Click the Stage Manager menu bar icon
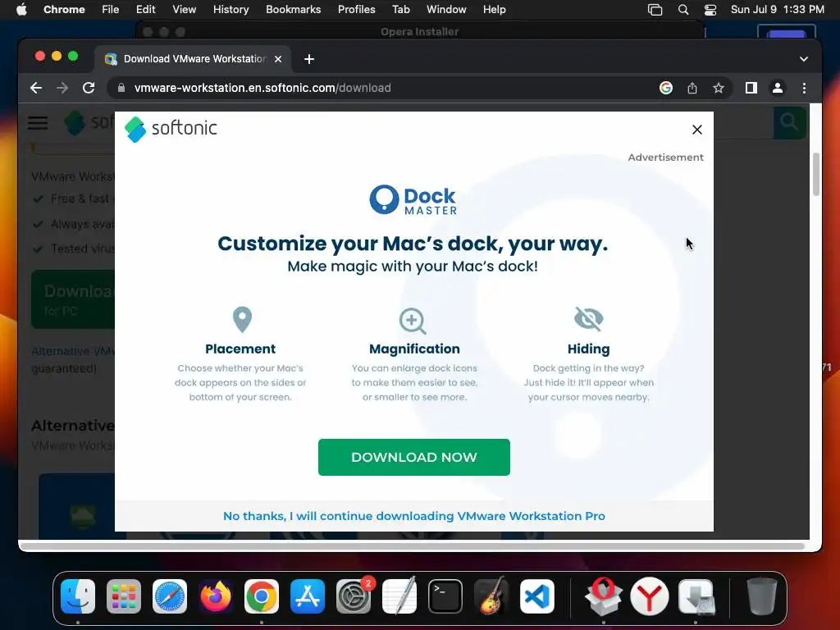This screenshot has height=630, width=840. [x=655, y=10]
